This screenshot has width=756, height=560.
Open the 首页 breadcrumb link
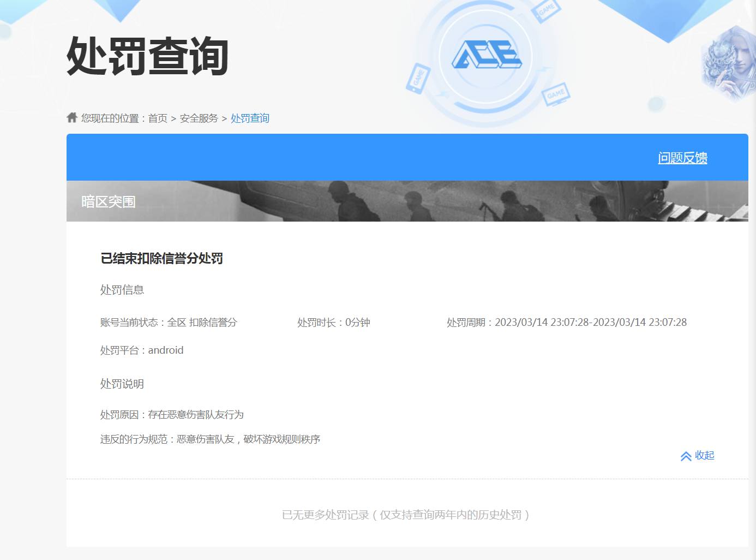[158, 118]
